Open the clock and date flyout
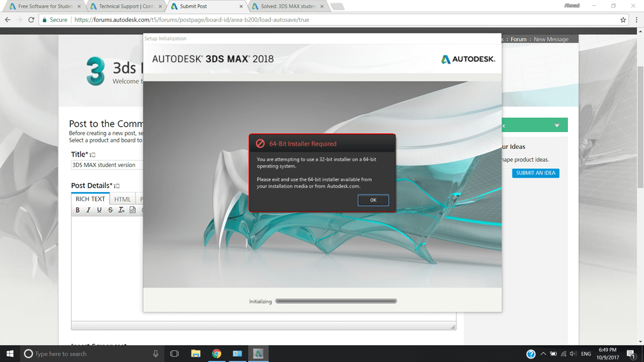The width and height of the screenshot is (644, 362). (607, 354)
